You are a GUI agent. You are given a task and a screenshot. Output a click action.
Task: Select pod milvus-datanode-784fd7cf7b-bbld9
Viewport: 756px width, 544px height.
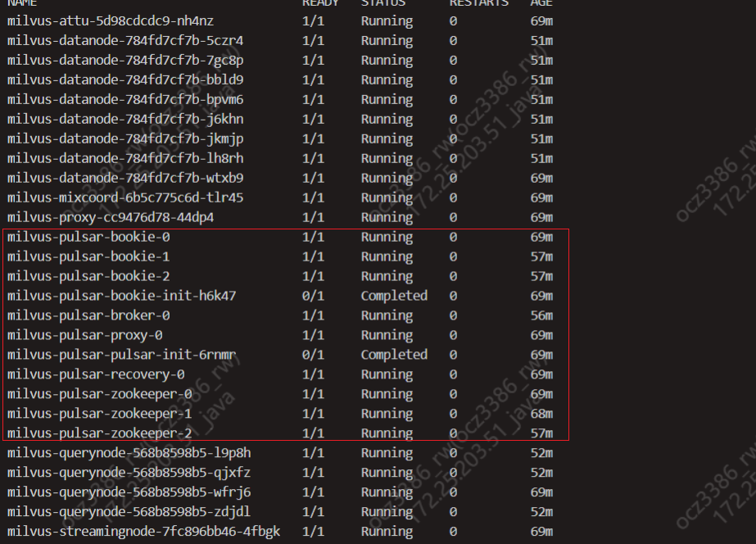[125, 79]
